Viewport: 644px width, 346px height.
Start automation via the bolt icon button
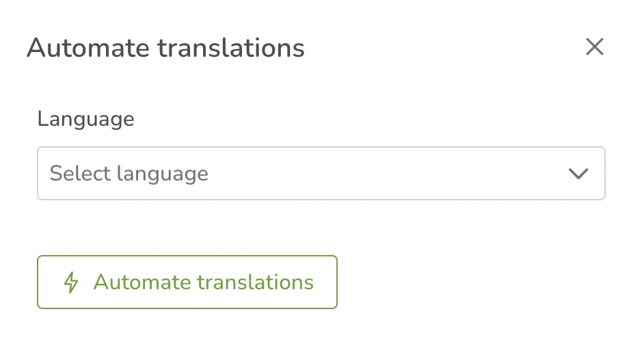187,282
